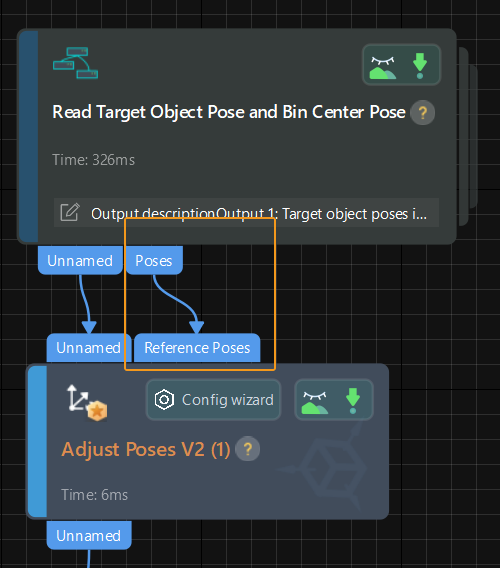Open the Config wizard

point(213,400)
